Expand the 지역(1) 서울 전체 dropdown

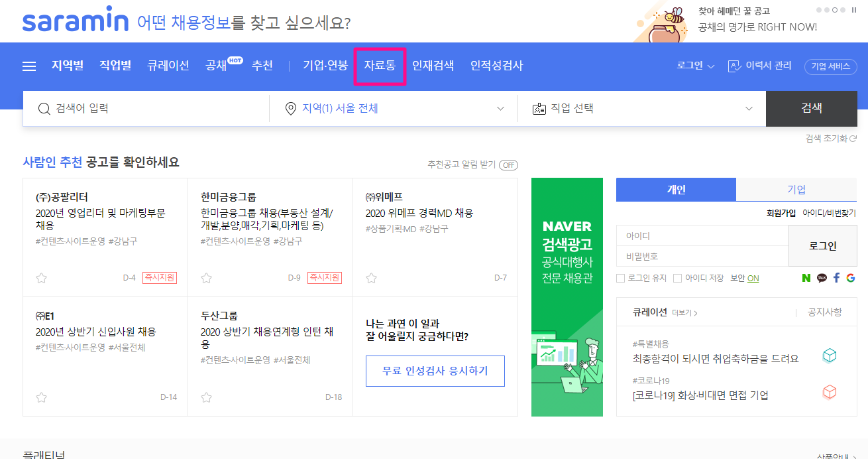click(x=500, y=109)
